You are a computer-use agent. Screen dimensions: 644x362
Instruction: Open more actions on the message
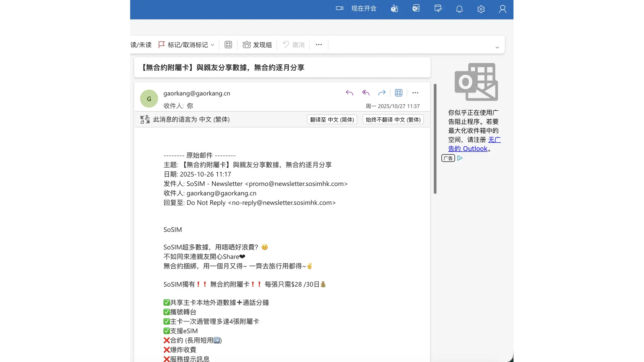coord(415,93)
